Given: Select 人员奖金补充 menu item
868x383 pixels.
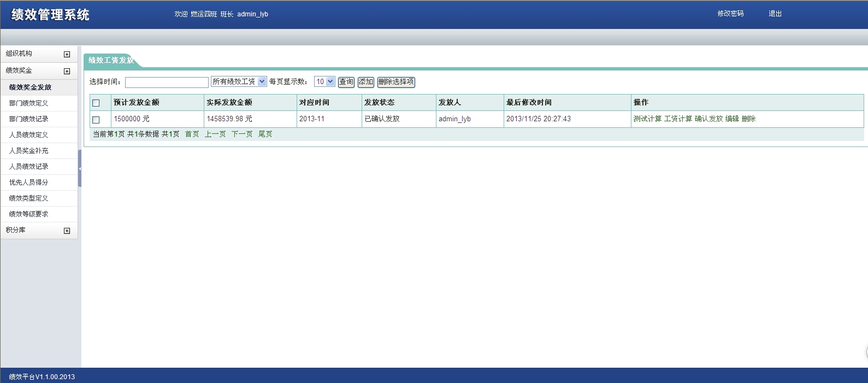Looking at the screenshot, I should point(29,151).
